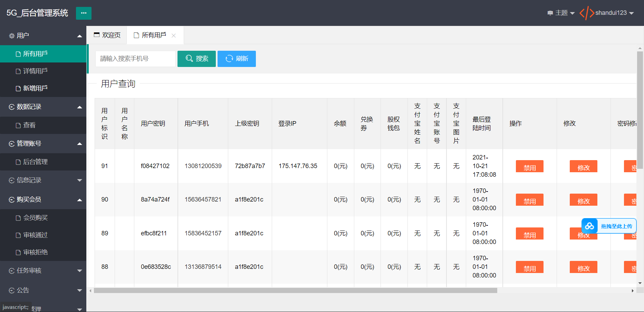This screenshot has height=312, width=644.
Task: Click the 刷新 refresh button
Action: [x=237, y=59]
